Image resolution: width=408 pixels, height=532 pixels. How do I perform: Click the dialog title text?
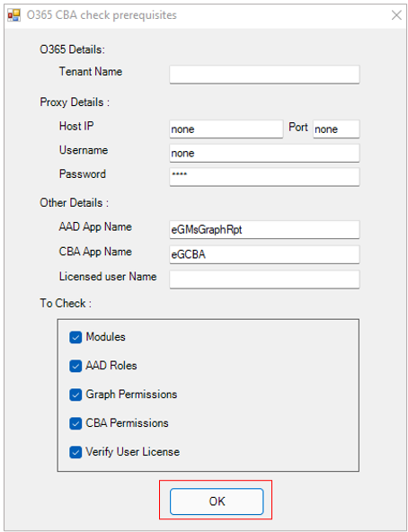[x=102, y=15]
